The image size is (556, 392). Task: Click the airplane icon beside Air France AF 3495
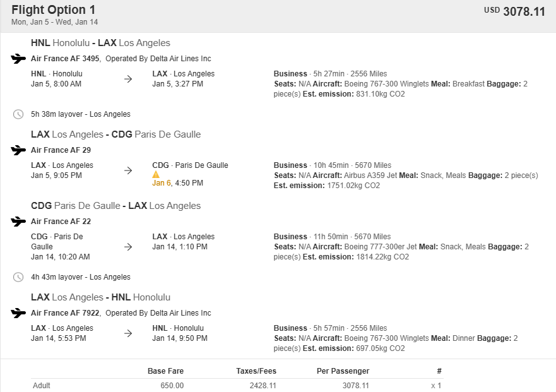pyautogui.click(x=18, y=59)
